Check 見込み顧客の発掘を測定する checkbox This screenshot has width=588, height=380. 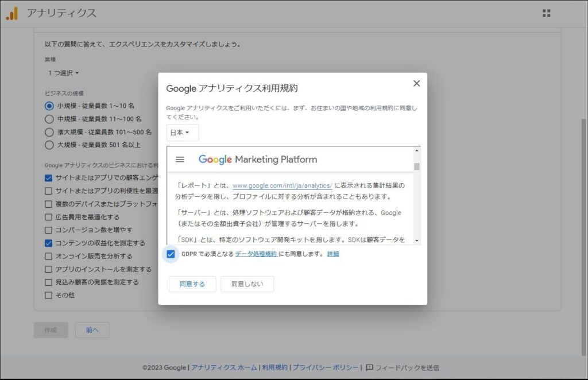click(48, 282)
